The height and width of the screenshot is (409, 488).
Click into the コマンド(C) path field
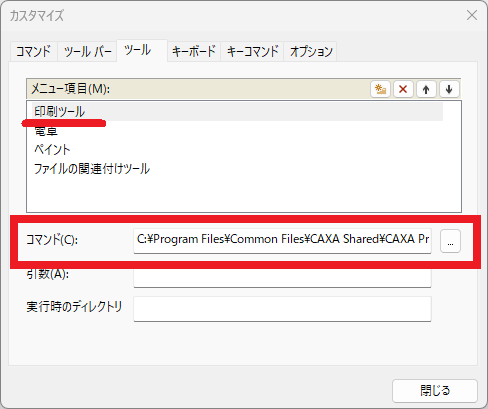pos(282,241)
